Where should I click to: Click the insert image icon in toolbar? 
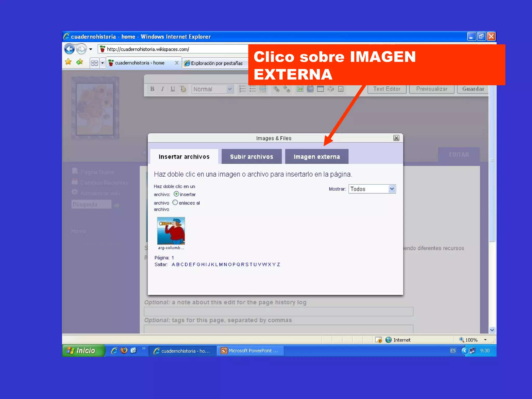(300, 89)
